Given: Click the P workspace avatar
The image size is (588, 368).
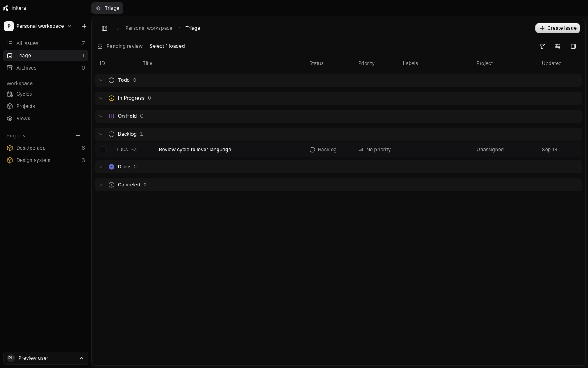Looking at the screenshot, I should pyautogui.click(x=9, y=26).
